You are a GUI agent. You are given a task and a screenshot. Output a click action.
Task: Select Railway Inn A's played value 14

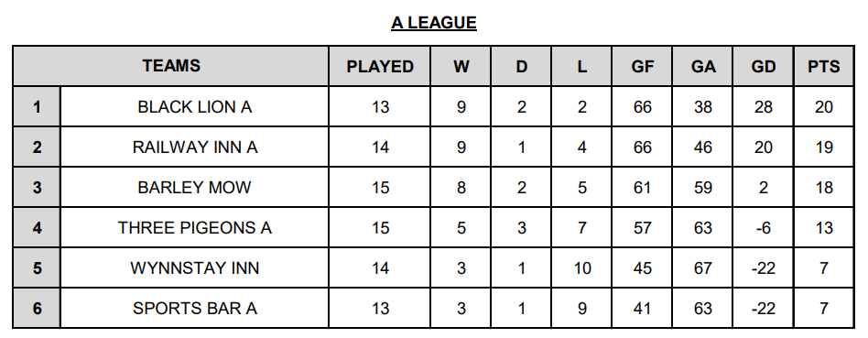(x=380, y=147)
